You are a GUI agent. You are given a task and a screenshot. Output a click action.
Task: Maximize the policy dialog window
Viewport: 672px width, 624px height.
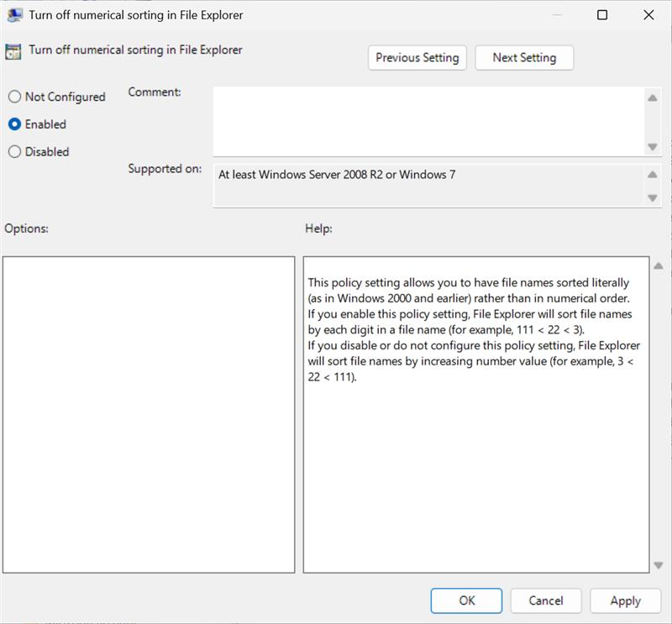pyautogui.click(x=602, y=15)
